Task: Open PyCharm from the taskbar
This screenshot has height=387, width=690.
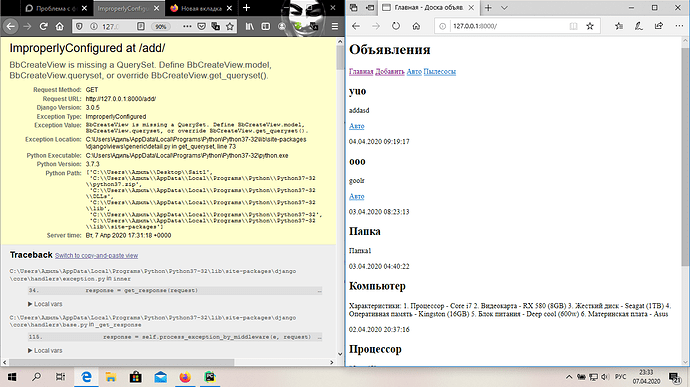Action: [x=210, y=377]
